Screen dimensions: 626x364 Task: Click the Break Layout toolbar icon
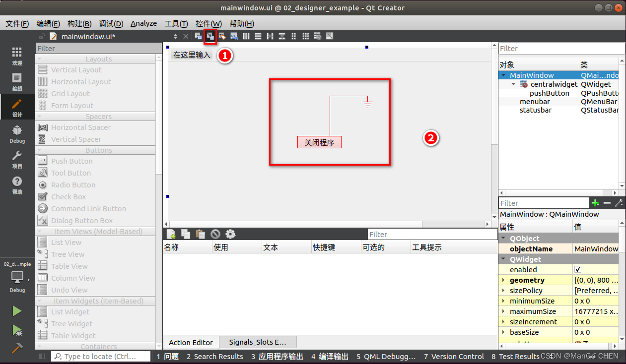317,36
